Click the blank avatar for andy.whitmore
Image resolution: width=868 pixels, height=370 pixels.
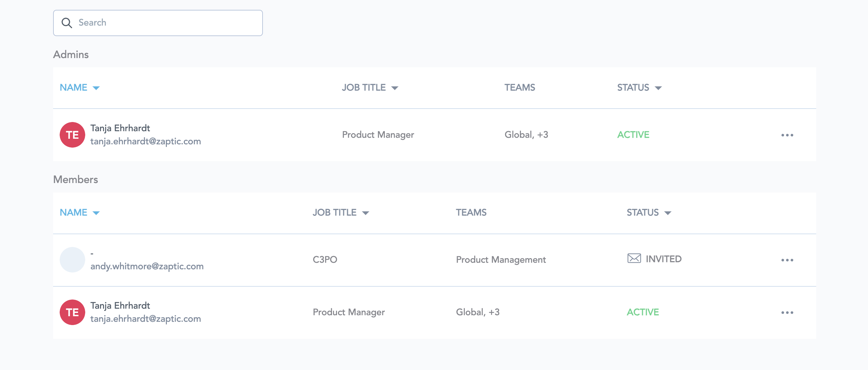(x=72, y=260)
